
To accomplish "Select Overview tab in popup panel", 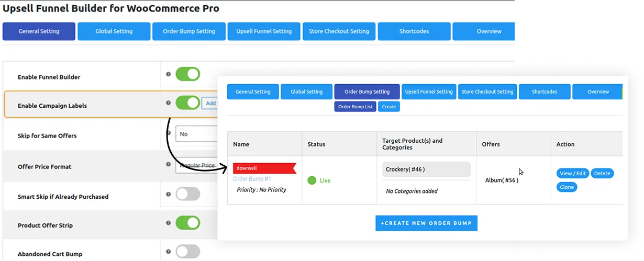I will point(597,92).
